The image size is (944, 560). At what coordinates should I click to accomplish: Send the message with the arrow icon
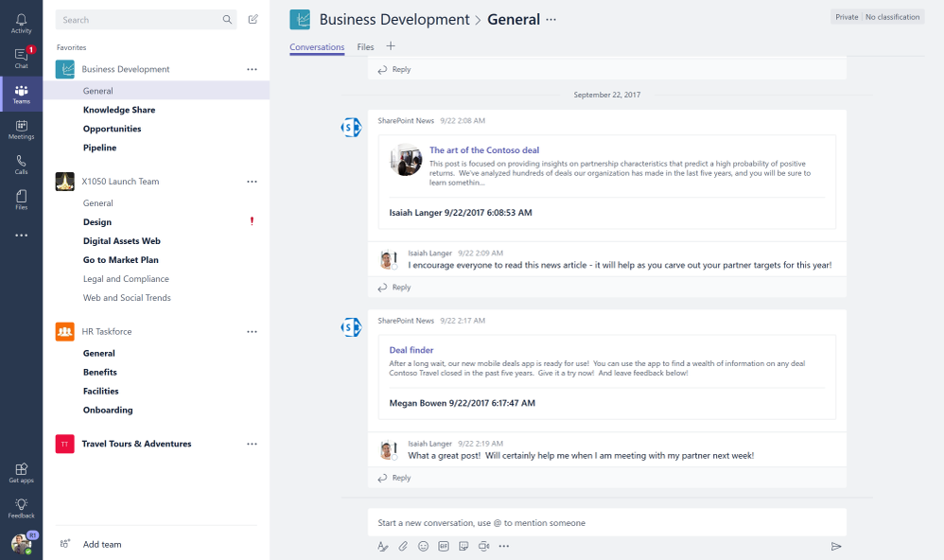[835, 546]
